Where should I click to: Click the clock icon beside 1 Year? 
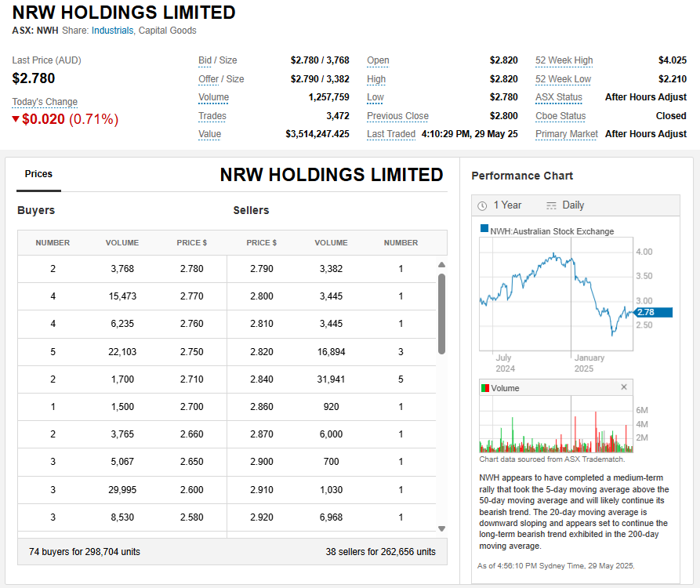tap(482, 205)
